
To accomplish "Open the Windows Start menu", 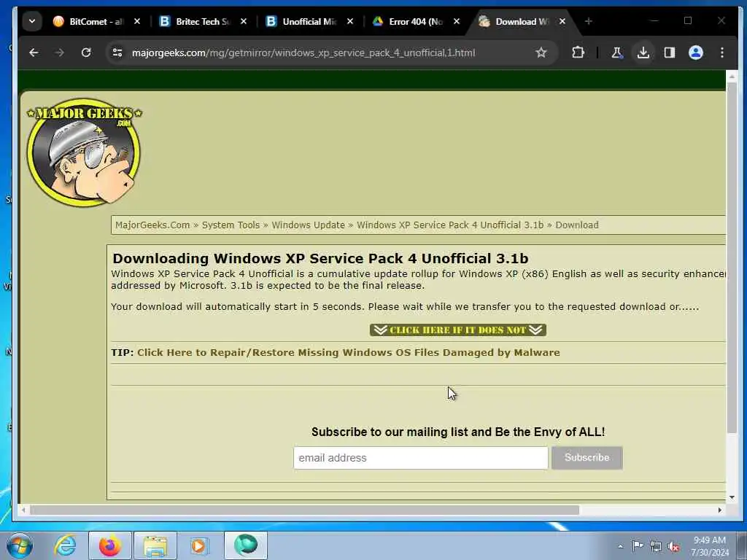I will pos(20,545).
